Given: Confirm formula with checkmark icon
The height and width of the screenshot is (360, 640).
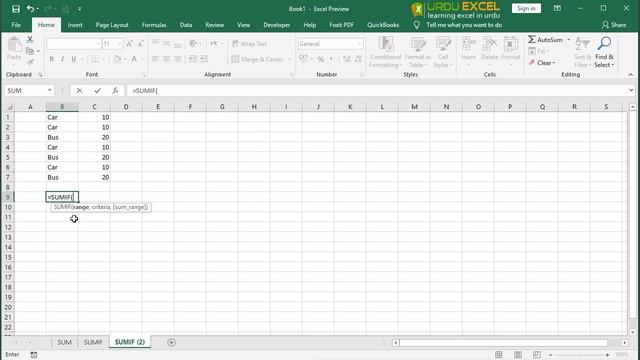Looking at the screenshot, I should (97, 91).
